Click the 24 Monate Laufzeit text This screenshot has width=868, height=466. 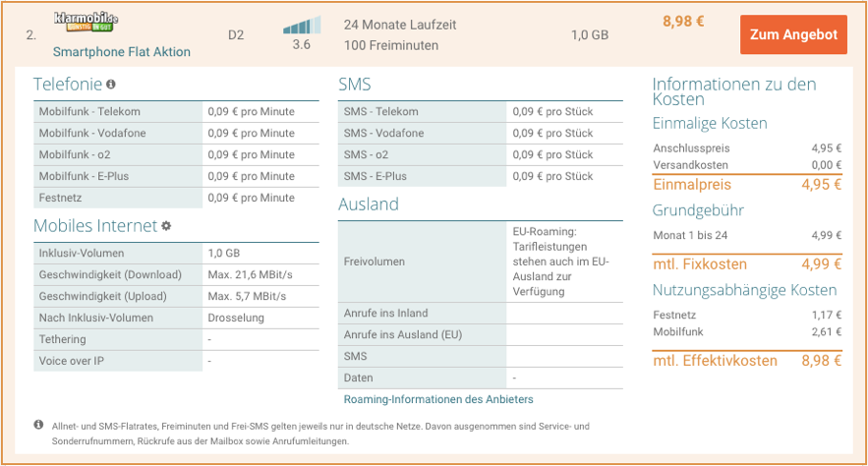click(400, 24)
